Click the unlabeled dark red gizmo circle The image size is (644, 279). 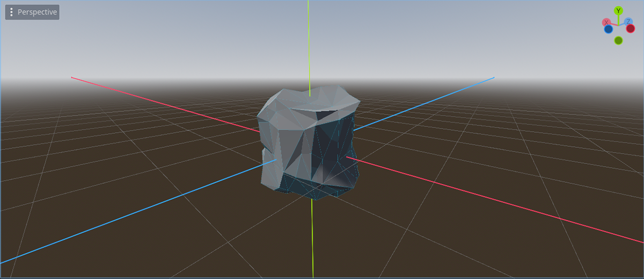click(631, 28)
